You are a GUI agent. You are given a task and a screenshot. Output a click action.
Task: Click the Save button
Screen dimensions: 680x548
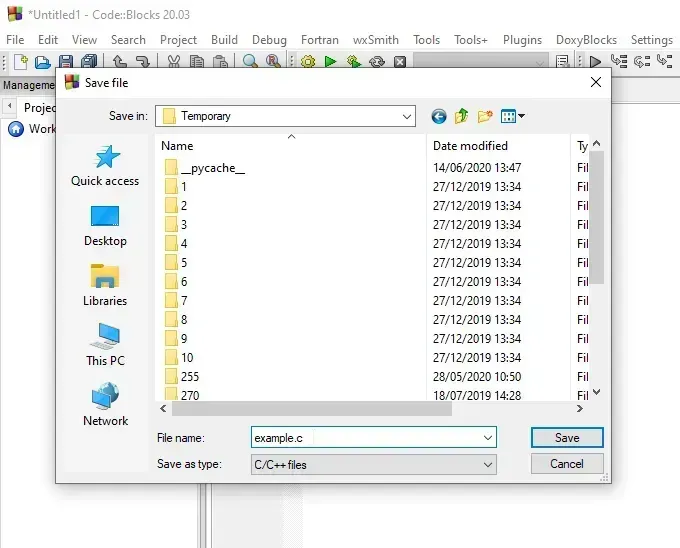567,438
